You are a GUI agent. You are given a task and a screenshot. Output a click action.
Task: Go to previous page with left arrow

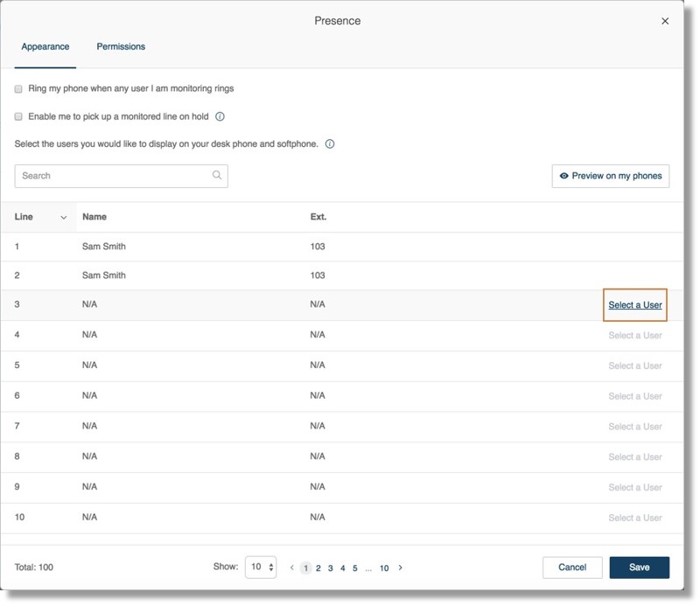[292, 568]
